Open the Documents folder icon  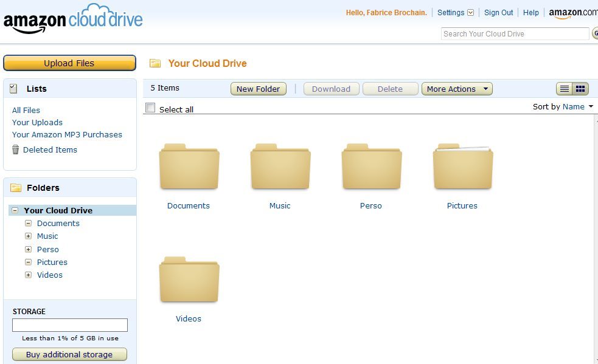[189, 167]
